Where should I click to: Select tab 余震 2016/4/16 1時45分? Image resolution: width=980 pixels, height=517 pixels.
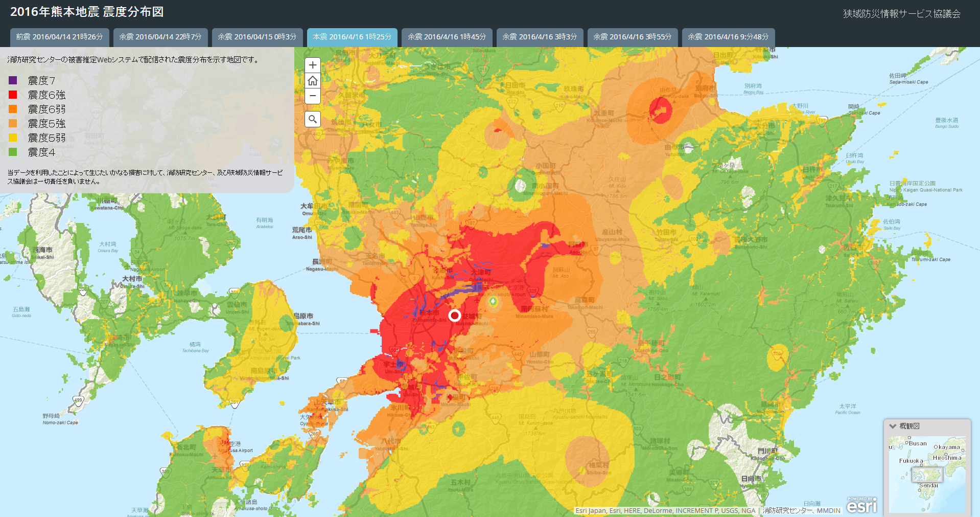point(447,37)
